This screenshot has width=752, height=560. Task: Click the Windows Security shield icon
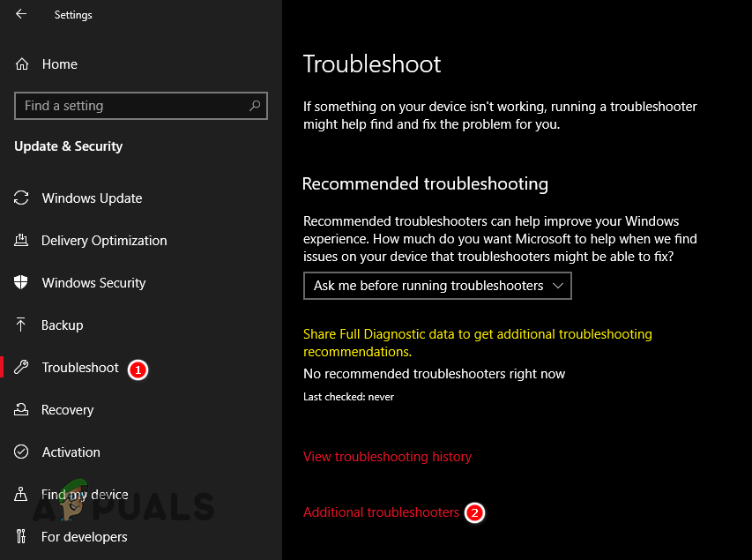tap(21, 282)
